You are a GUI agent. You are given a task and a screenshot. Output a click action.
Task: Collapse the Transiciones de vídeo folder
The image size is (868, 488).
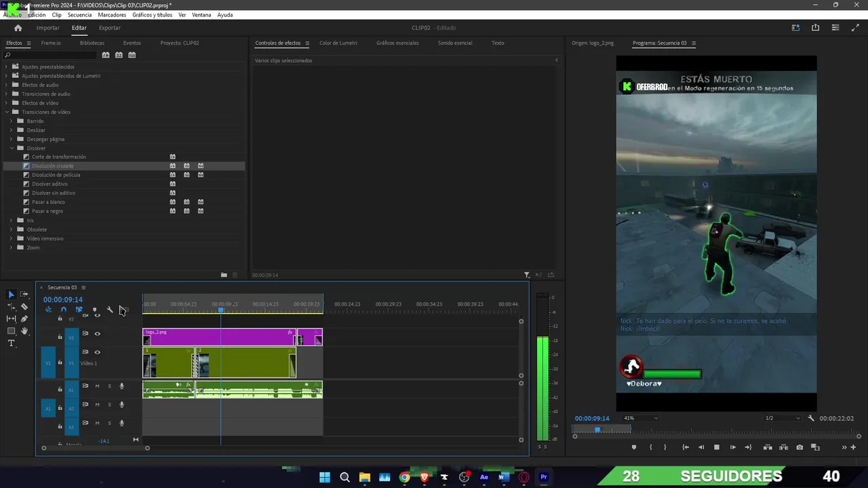point(7,112)
